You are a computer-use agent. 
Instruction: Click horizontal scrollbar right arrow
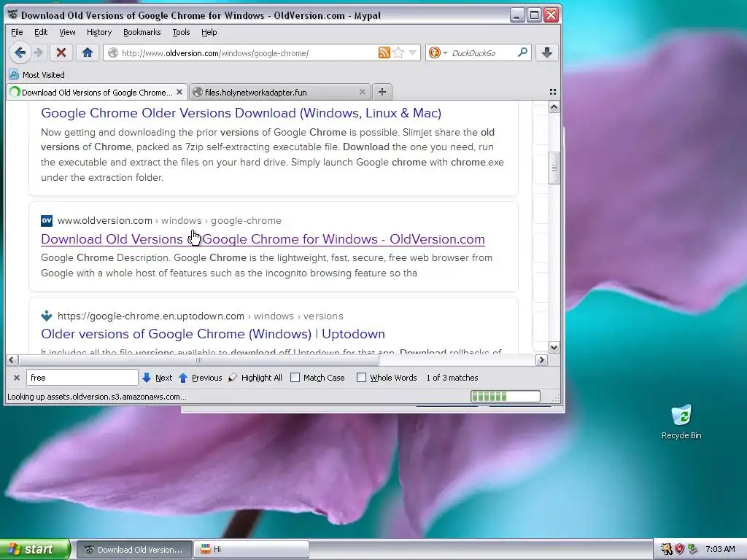pyautogui.click(x=541, y=360)
